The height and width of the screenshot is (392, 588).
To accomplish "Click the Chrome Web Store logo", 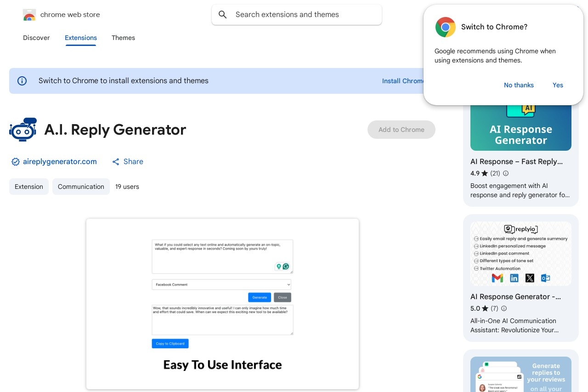I will 29,15.
